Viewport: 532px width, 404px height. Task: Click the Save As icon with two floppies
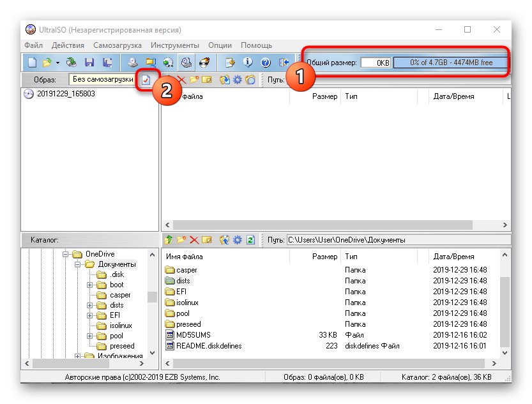pos(107,63)
